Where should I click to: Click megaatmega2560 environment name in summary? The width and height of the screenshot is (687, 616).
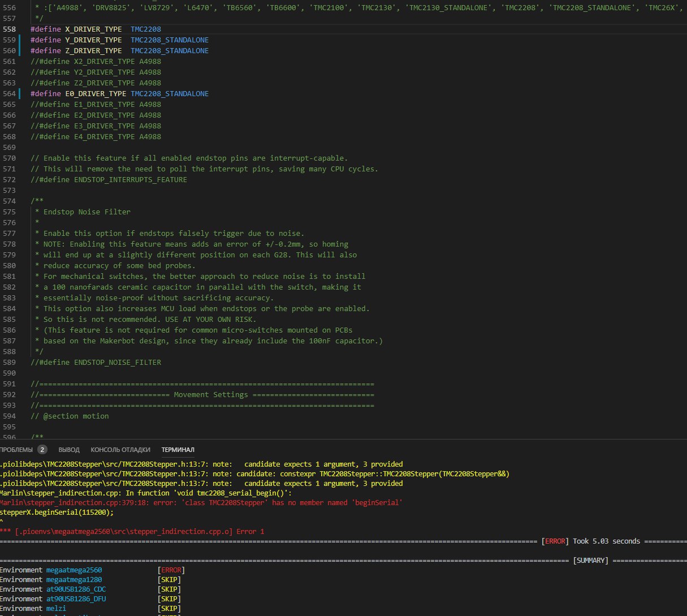coord(74,570)
